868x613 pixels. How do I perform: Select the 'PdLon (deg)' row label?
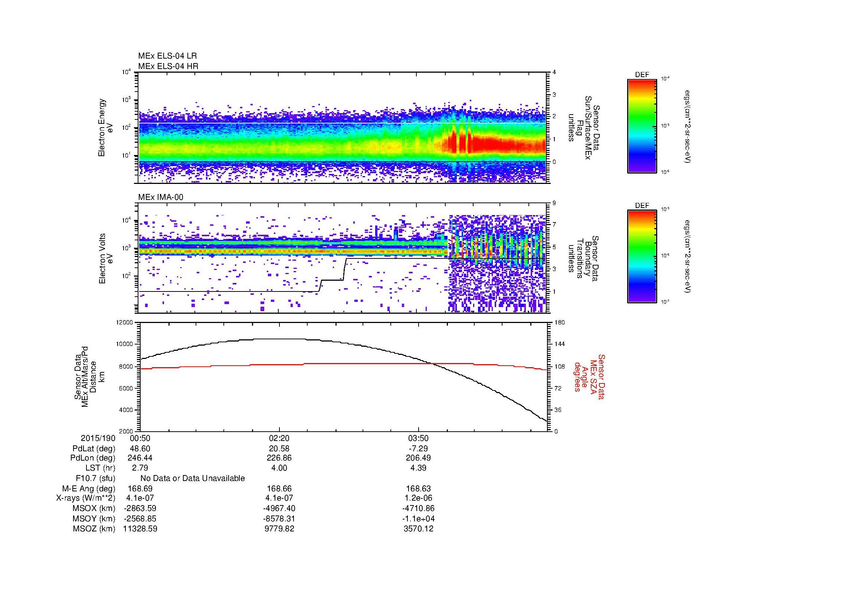tap(93, 458)
